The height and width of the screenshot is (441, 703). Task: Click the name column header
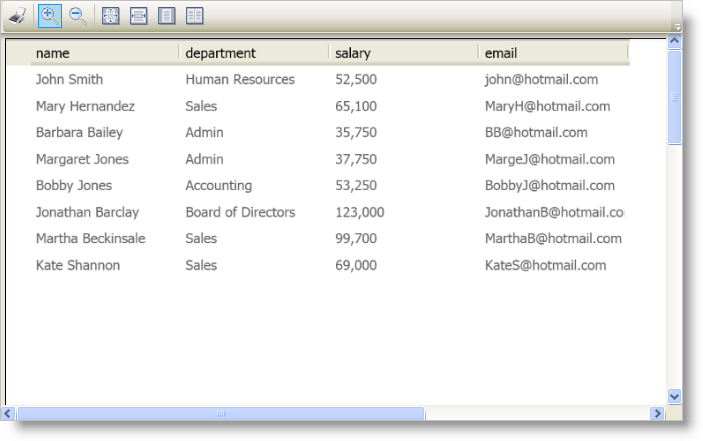click(x=105, y=53)
